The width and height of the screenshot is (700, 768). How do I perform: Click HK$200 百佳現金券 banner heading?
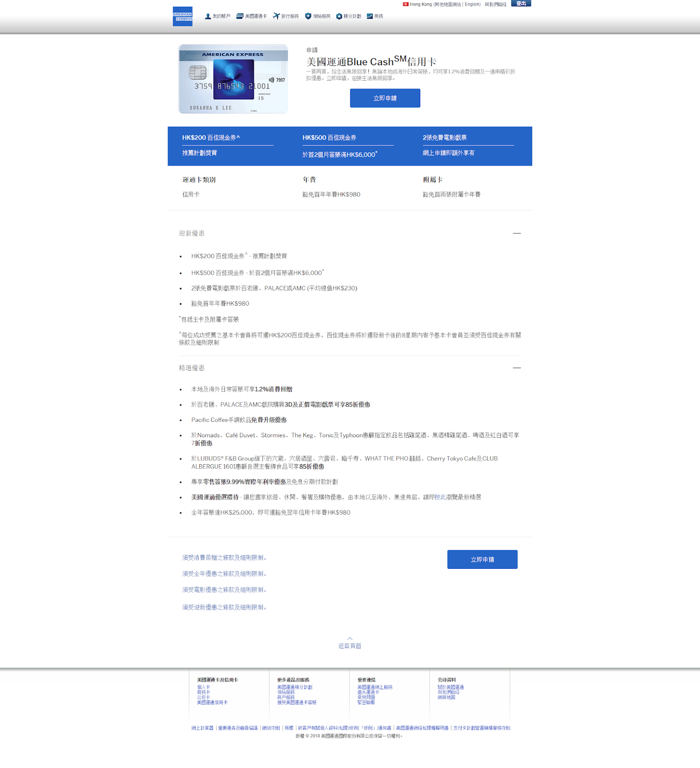click(211, 138)
